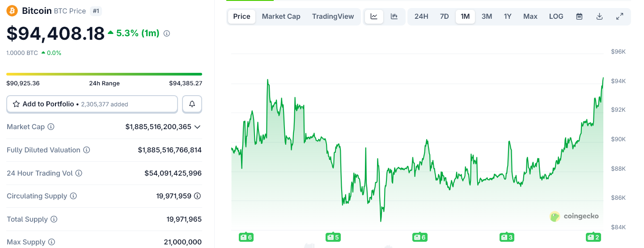Click Add to Portfolio button
Image resolution: width=644 pixels, height=248 pixels.
tap(92, 104)
